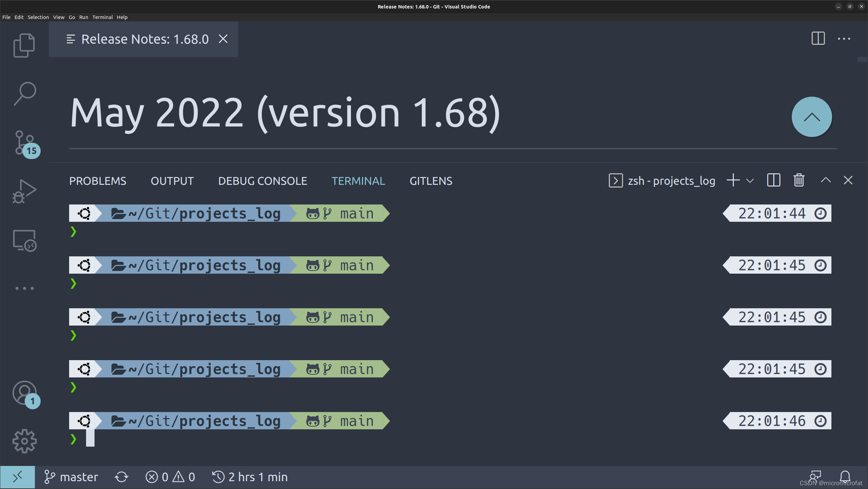Open the Run menu
This screenshot has height=489, width=868.
coord(84,17)
